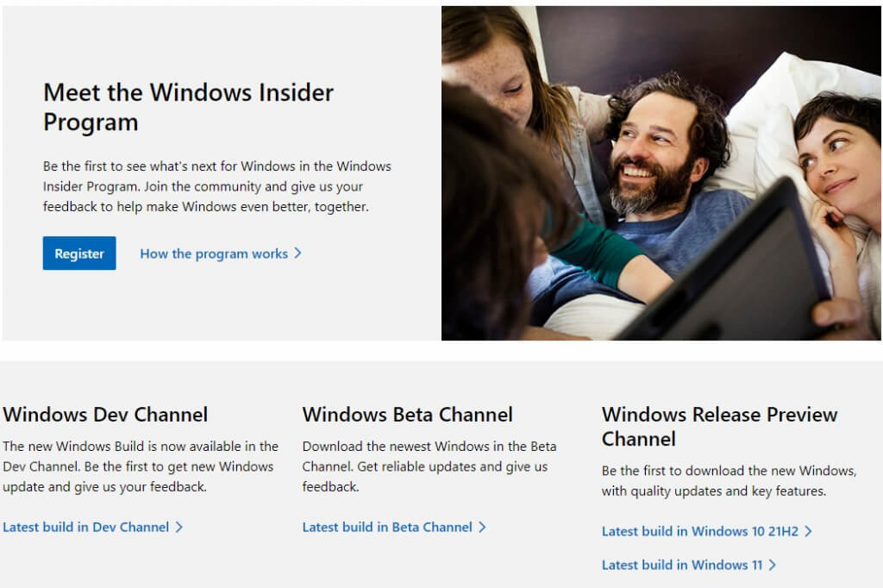The height and width of the screenshot is (588, 883).
Task: Select the Windows Beta Channel heading
Action: pyautogui.click(x=407, y=415)
